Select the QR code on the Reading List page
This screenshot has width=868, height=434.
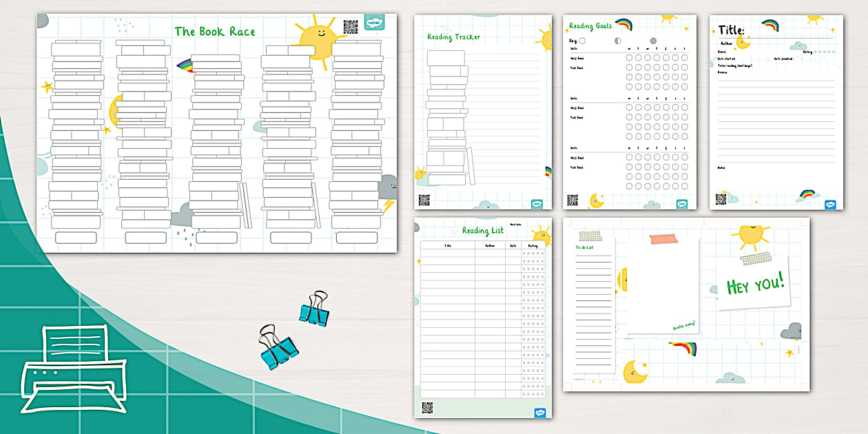(x=428, y=406)
